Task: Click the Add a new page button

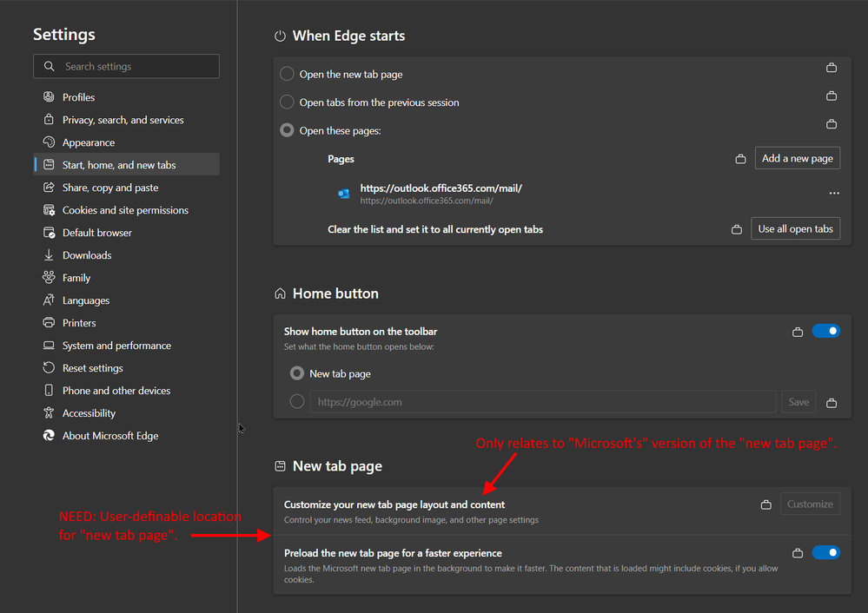Action: click(797, 159)
